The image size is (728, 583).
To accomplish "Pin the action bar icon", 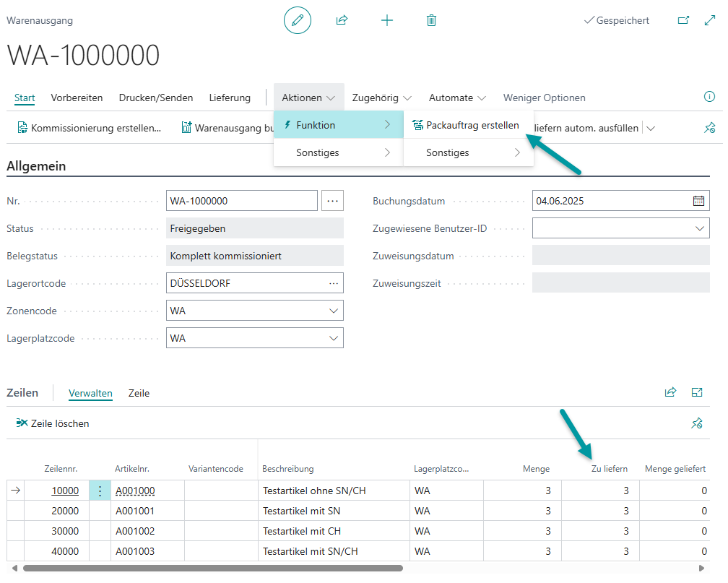I will tap(709, 128).
